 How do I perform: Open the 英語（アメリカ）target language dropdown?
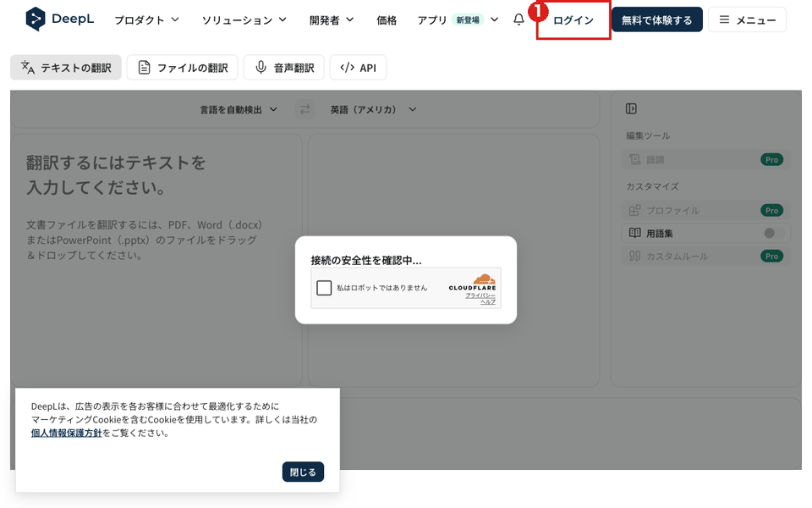373,109
